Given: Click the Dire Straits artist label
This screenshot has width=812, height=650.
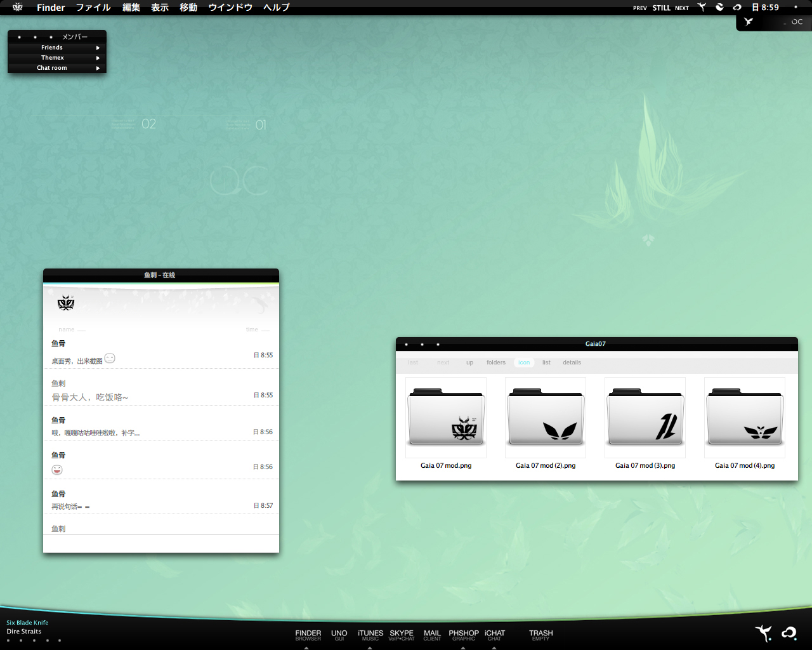Looking at the screenshot, I should click(23, 632).
